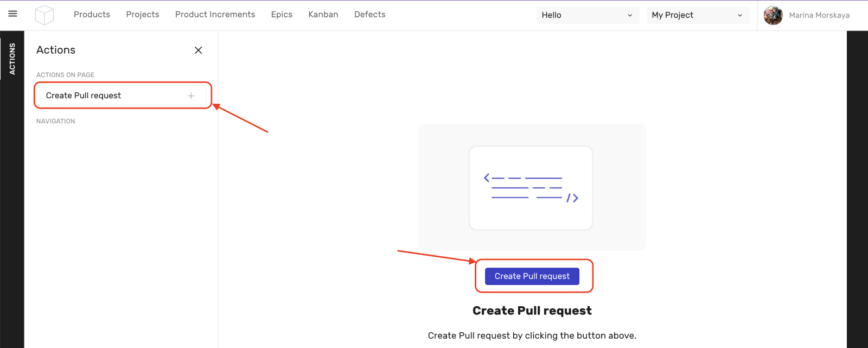Expand the My Project dropdown

point(697,15)
